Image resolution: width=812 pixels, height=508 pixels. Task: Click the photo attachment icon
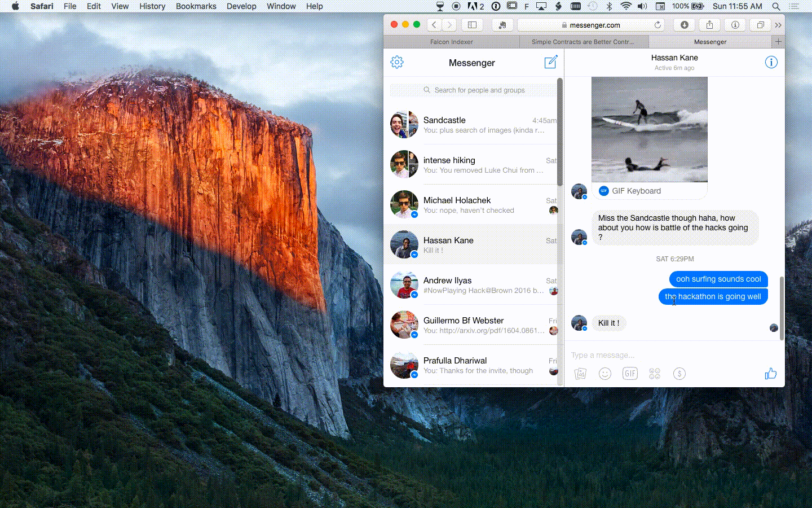(580, 374)
